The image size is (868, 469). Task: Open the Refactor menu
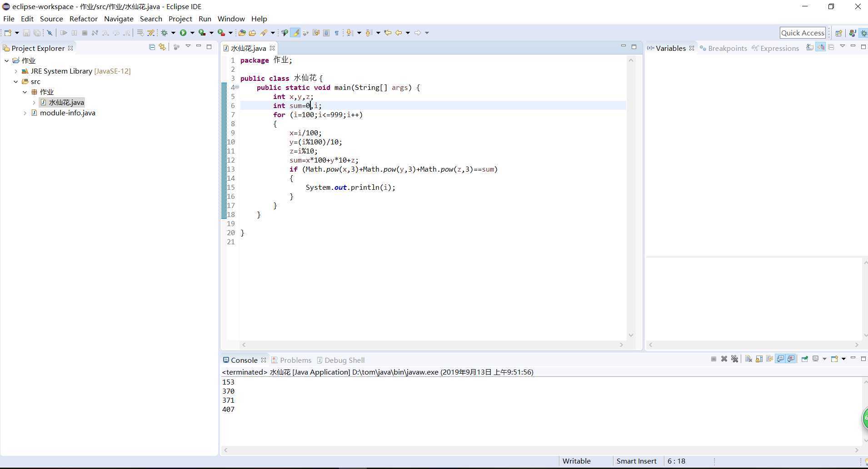83,19
